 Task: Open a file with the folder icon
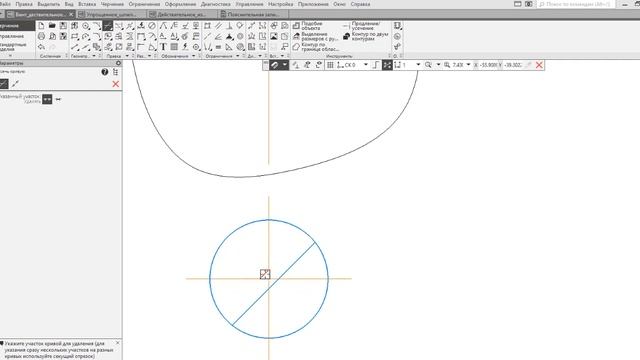(52, 26)
